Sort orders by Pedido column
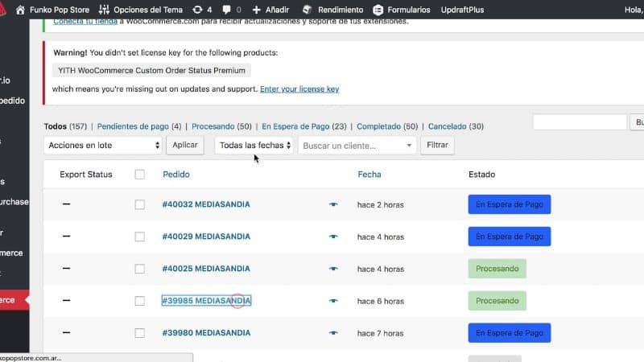Image resolution: width=644 pixels, height=362 pixels. click(x=176, y=175)
